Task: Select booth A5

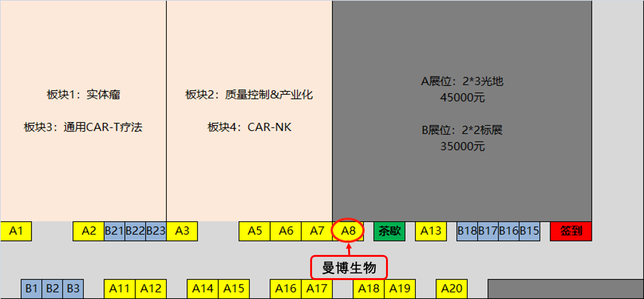Action: [255, 231]
